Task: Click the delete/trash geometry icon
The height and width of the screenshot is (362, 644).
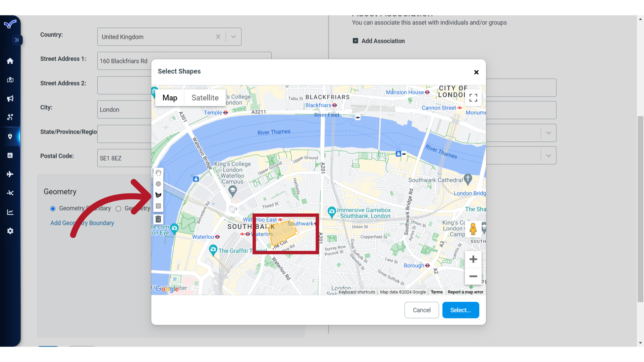Action: pyautogui.click(x=158, y=219)
